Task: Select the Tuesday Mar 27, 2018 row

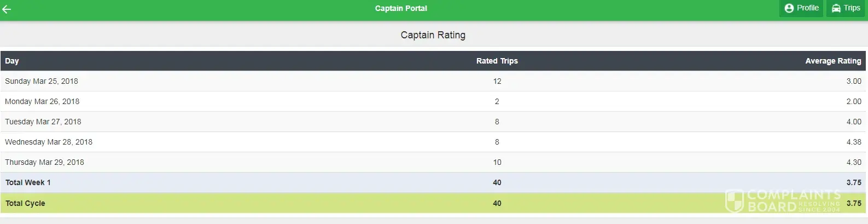Action: [43, 122]
